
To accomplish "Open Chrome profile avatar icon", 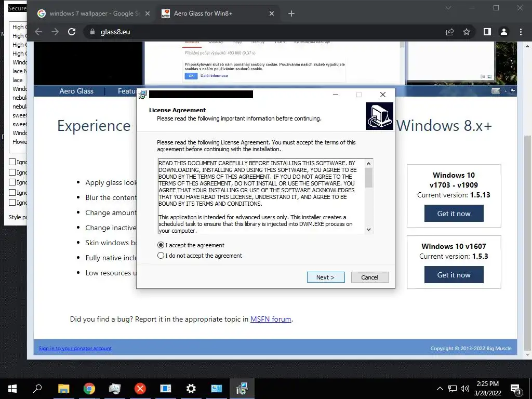I will 504,32.
